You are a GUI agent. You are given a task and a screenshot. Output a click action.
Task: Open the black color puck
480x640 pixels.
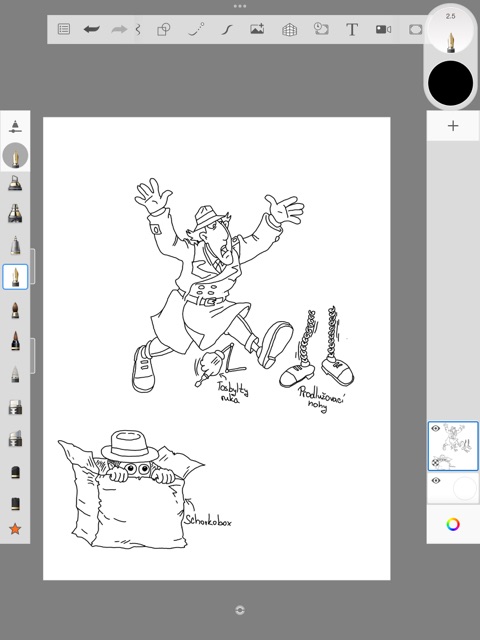click(x=451, y=83)
